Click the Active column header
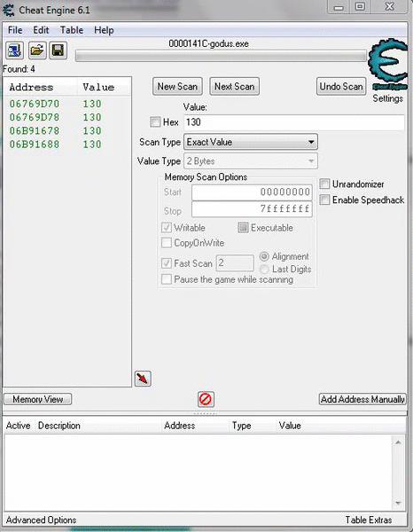The image size is (413, 532). 19,426
